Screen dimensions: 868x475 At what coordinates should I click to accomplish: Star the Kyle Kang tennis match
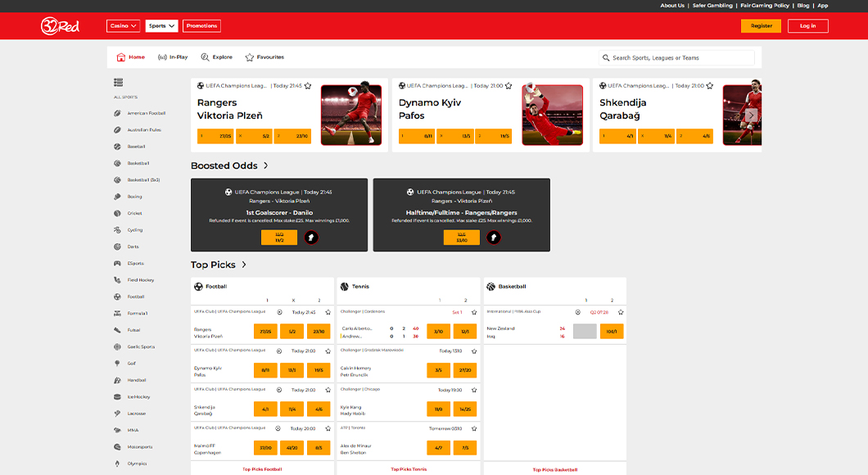pos(474,390)
